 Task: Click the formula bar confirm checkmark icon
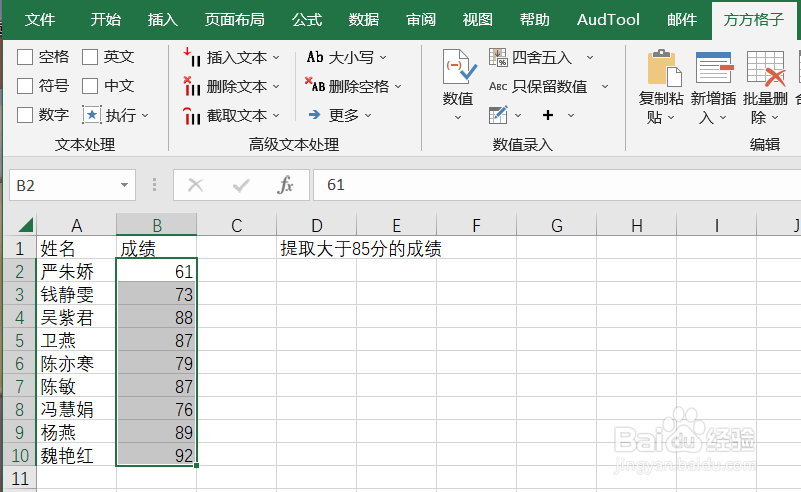(x=241, y=185)
